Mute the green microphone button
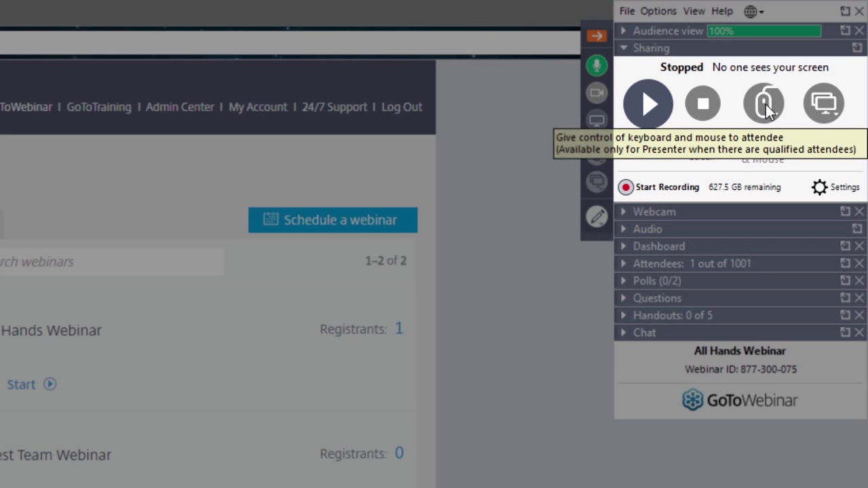 pyautogui.click(x=597, y=66)
